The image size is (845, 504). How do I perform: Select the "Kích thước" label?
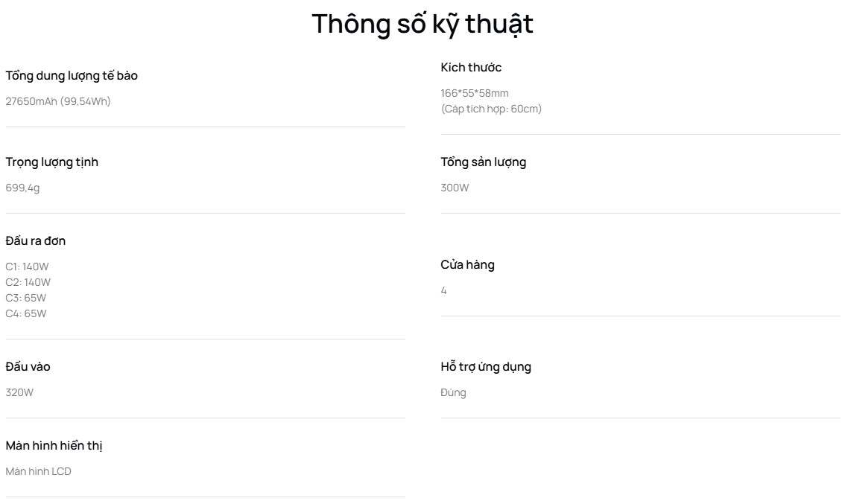click(471, 68)
